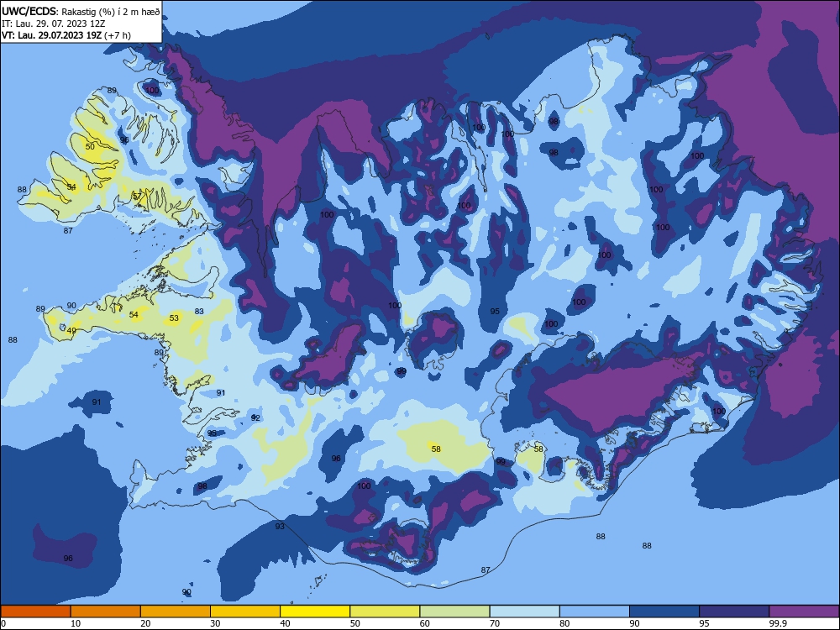Select the 30–40 amber legend swatch
Image resolution: width=840 pixels, height=630 pixels.
point(245,612)
